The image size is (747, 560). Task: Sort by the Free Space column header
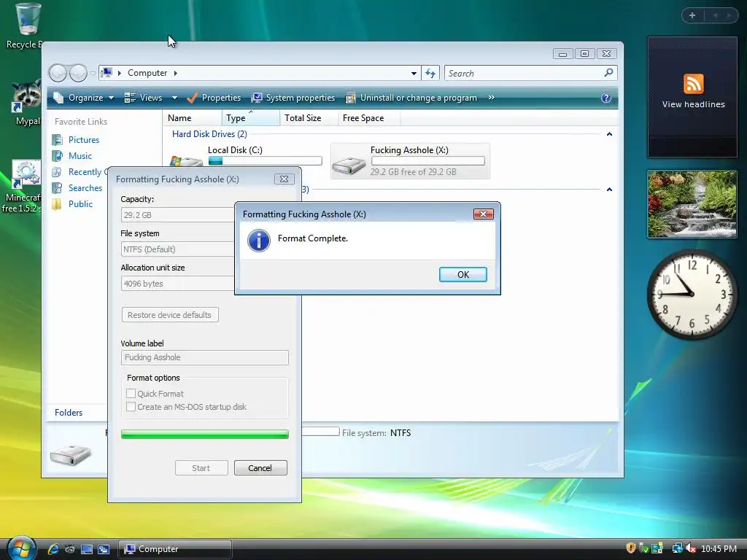369,118
